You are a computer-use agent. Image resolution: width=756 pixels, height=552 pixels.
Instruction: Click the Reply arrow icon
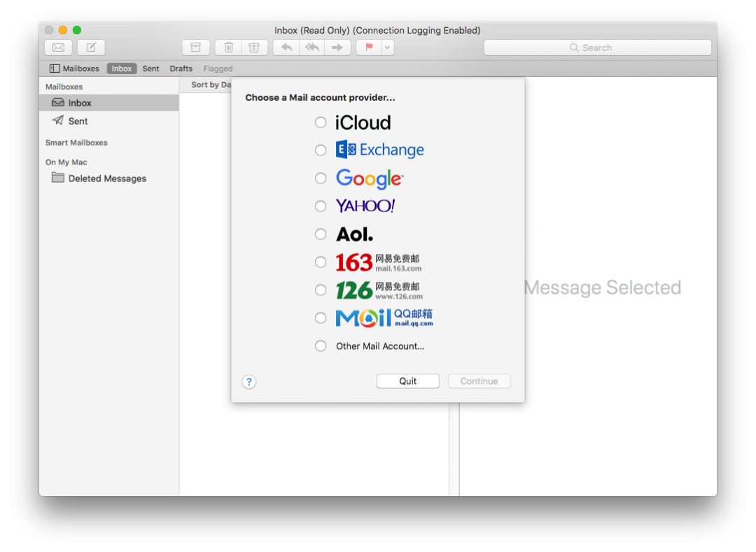[x=286, y=48]
